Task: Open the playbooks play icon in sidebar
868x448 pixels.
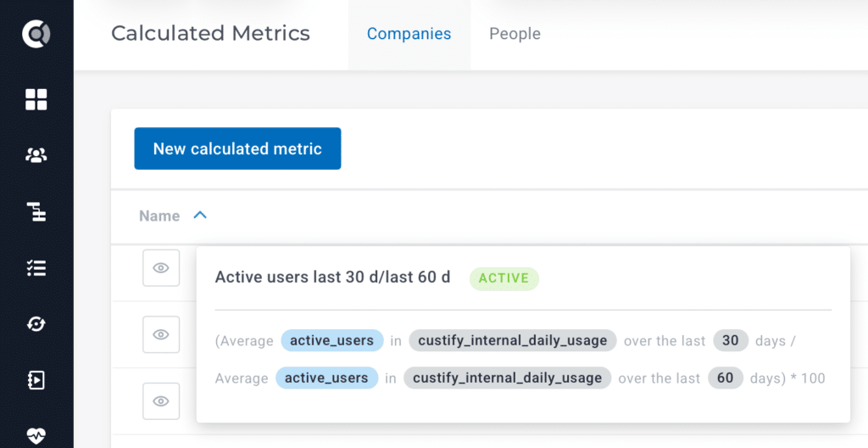Action: coord(36,380)
